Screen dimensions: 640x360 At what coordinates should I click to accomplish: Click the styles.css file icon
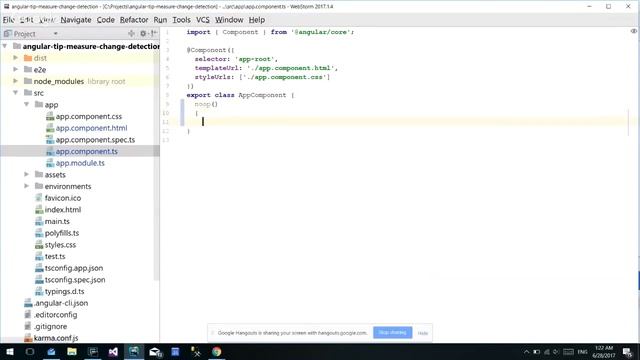pyautogui.click(x=39, y=245)
